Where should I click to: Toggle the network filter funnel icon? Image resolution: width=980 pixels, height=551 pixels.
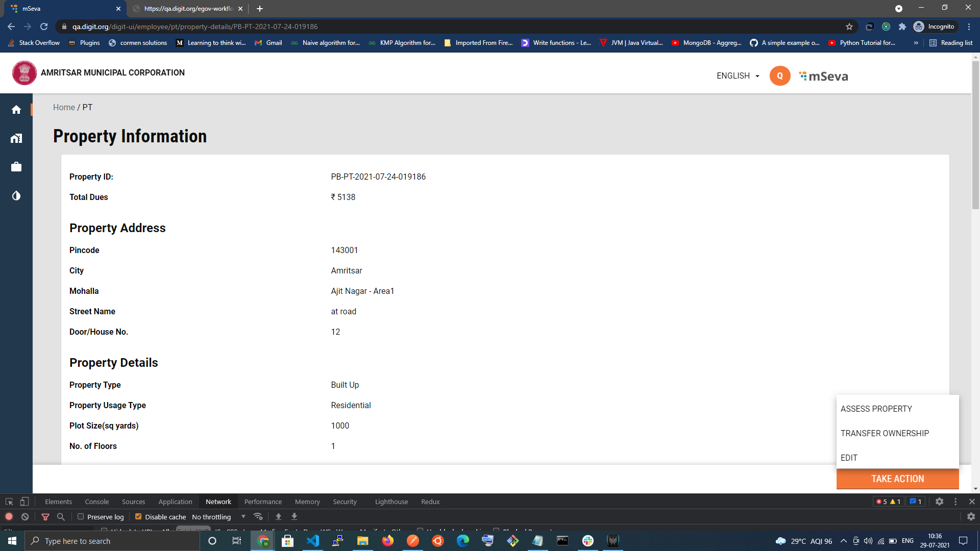tap(45, 517)
